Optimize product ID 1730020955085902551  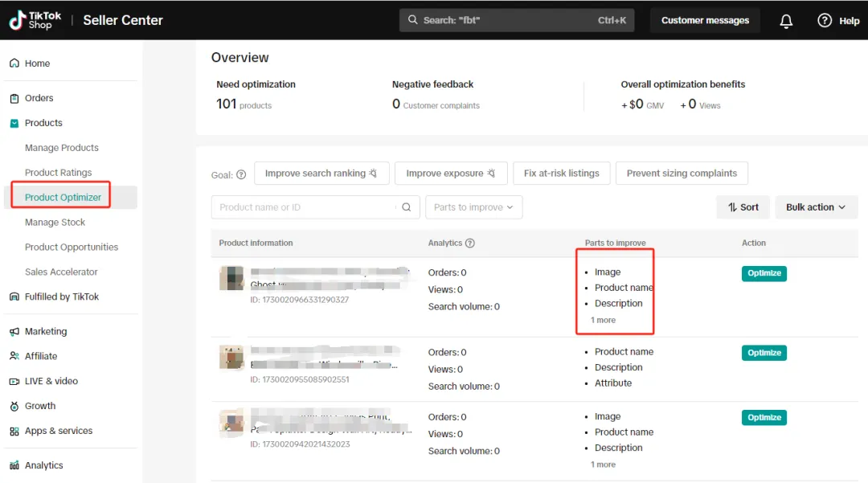pyautogui.click(x=764, y=353)
